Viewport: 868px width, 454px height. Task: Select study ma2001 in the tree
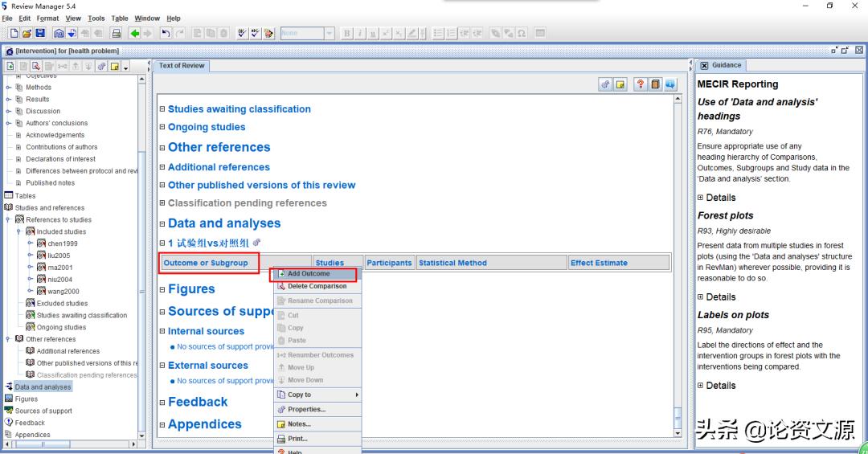coord(59,268)
